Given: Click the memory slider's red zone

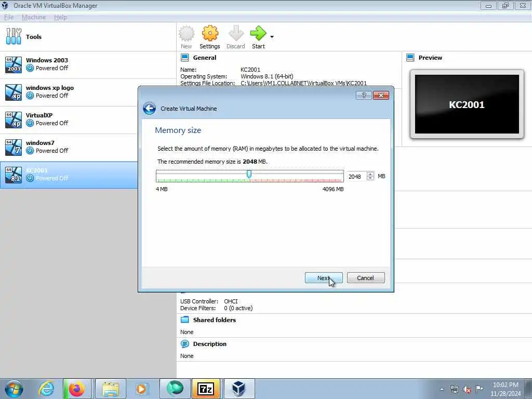Looking at the screenshot, I should pyautogui.click(x=296, y=180).
